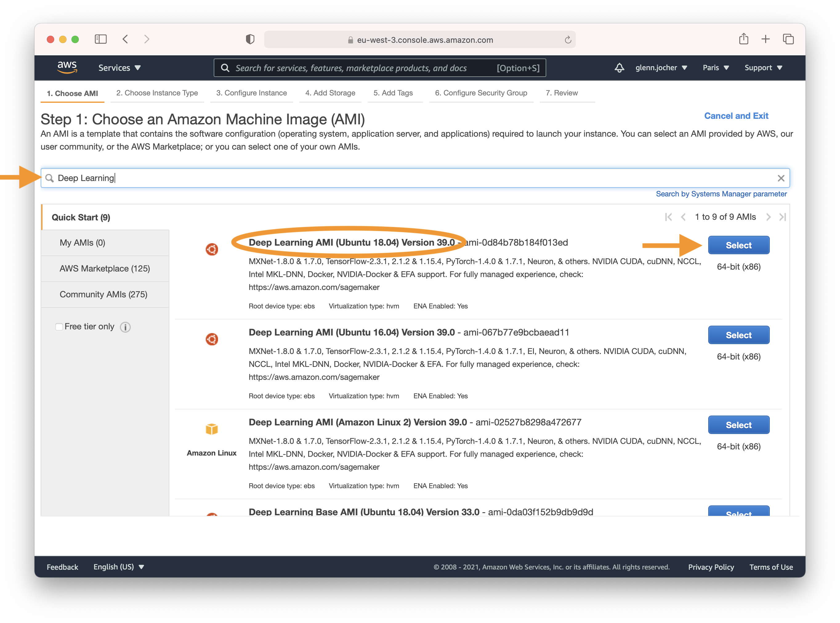
Task: Click the search shield privacy icon
Action: [x=248, y=39]
